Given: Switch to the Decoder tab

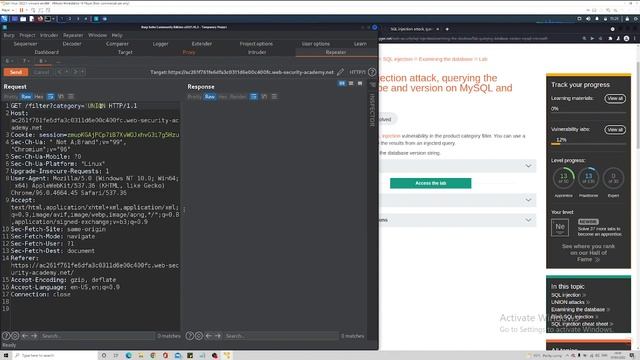Looking at the screenshot, I should 72,44.
